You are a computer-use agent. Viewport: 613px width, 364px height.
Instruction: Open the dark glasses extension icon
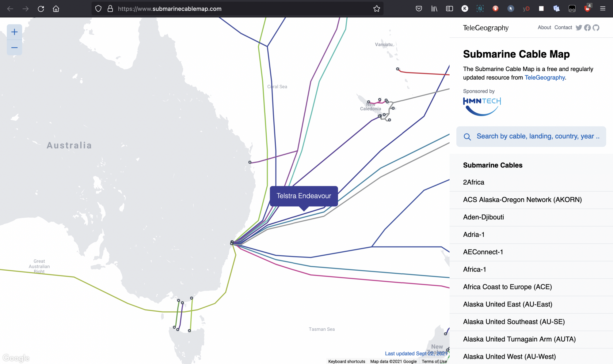click(x=572, y=9)
